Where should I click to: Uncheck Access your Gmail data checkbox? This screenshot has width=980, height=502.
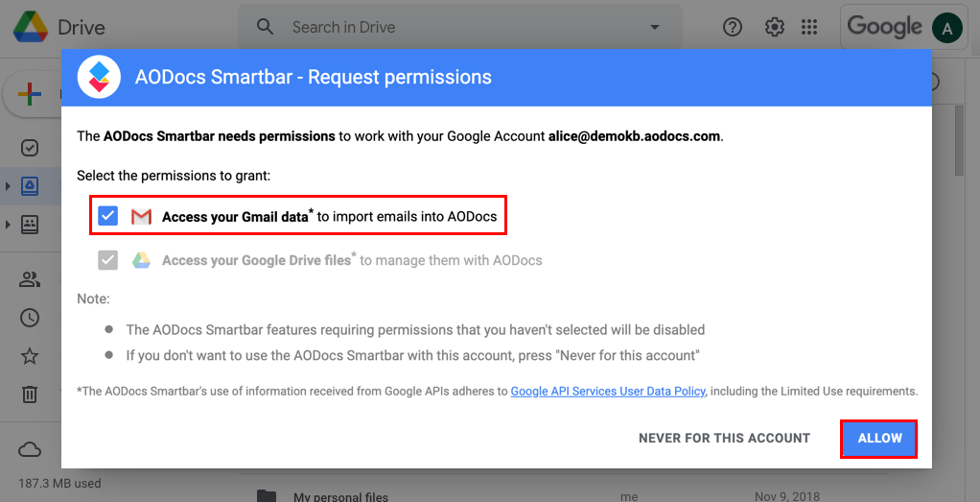coord(107,216)
